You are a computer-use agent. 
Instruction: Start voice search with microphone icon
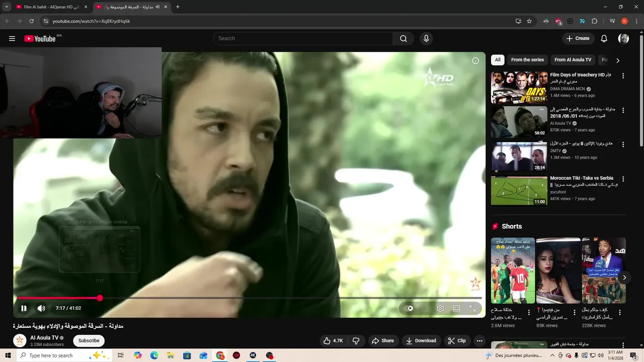click(x=426, y=39)
